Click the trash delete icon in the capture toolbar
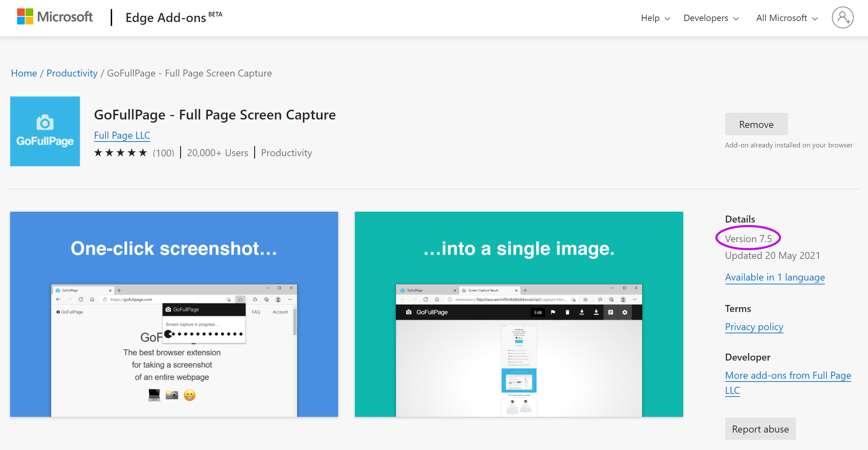Image resolution: width=868 pixels, height=450 pixels. tap(567, 312)
